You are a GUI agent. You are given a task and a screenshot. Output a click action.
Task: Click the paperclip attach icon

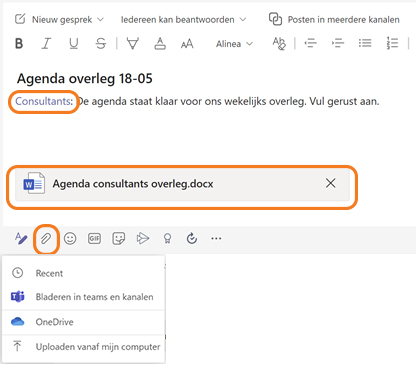tap(46, 238)
